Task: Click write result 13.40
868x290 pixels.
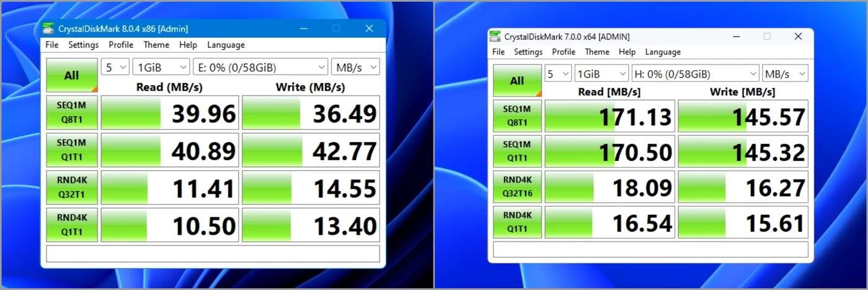Action: click(311, 224)
